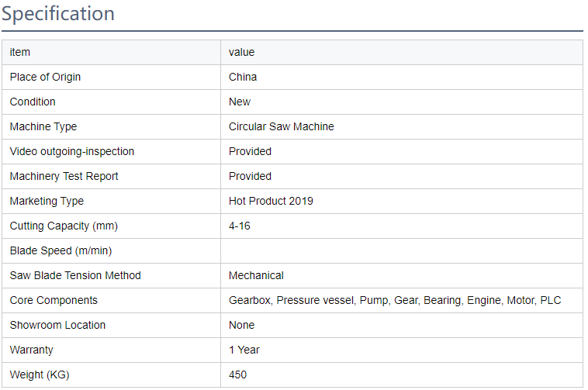
Task: Click the Circular Saw Machine value
Action: pos(281,126)
